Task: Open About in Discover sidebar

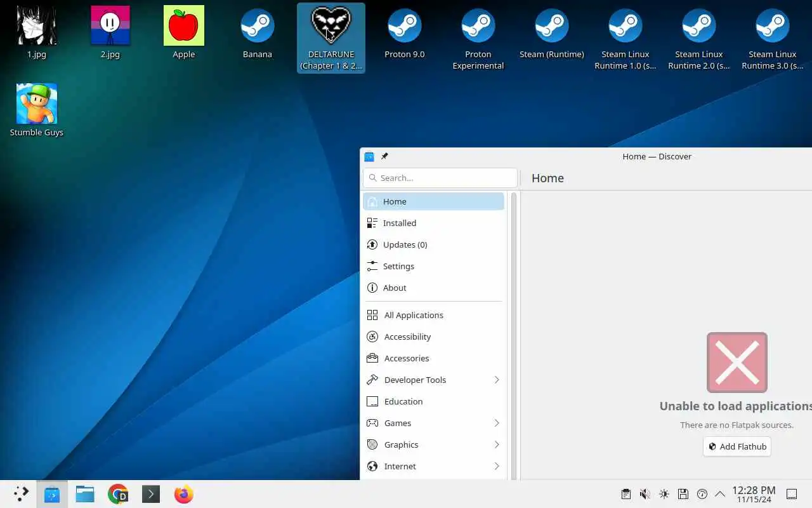Action: coord(433,288)
